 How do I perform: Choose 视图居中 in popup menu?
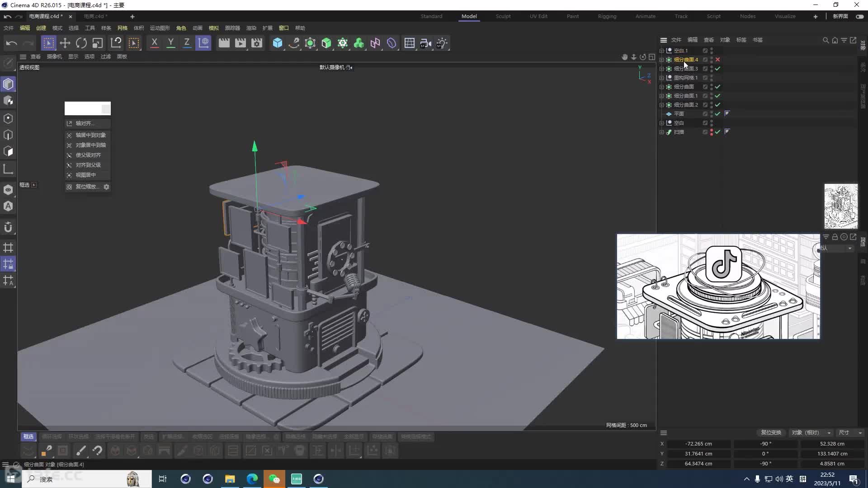point(88,175)
